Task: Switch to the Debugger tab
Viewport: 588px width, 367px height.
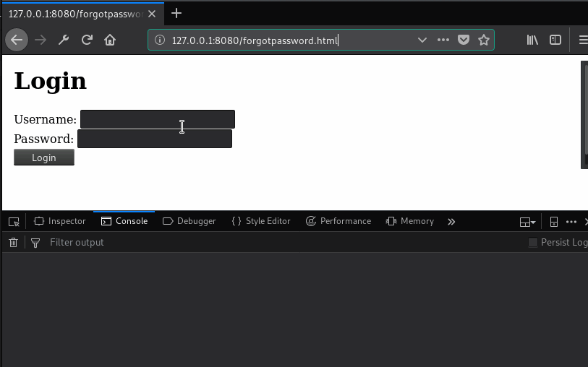Action: pyautogui.click(x=189, y=221)
